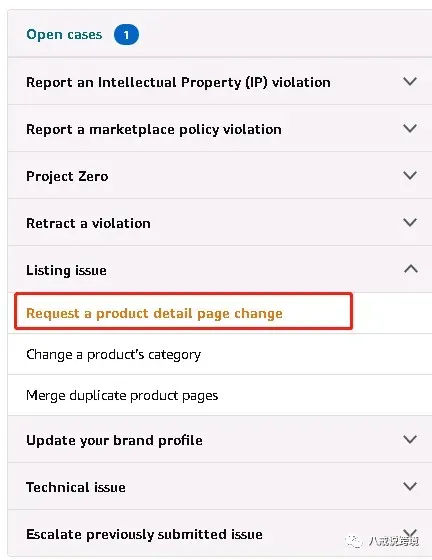Viewport: 432px width, 560px height.
Task: Expand the Technical issue chevron
Action: (x=410, y=486)
